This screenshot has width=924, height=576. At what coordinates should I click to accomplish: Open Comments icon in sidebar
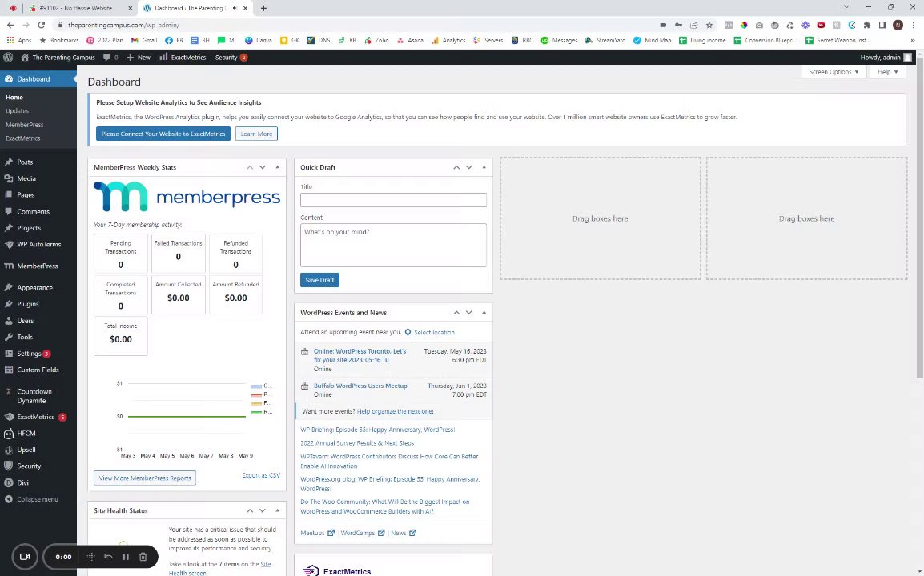pyautogui.click(x=8, y=211)
